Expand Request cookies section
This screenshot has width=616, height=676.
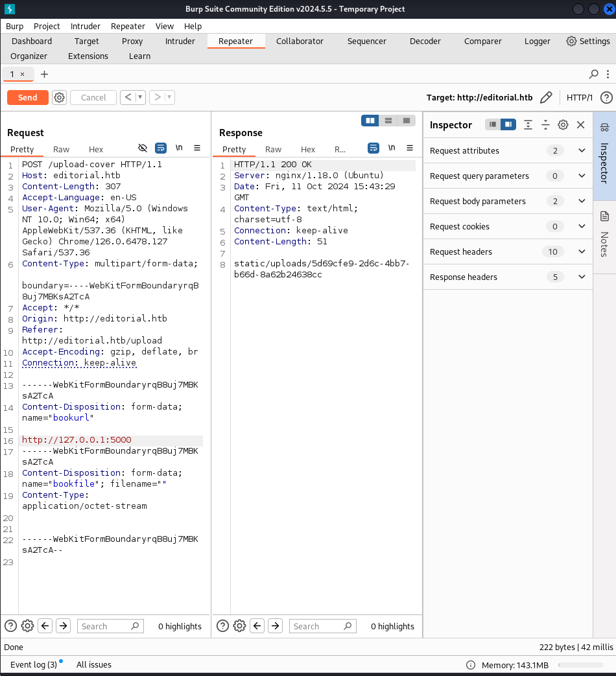coord(508,226)
